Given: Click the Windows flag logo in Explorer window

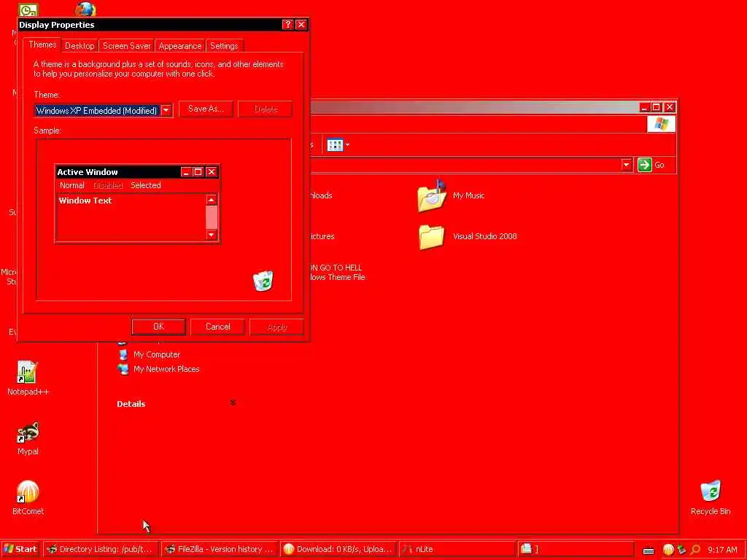Looking at the screenshot, I should tap(661, 124).
